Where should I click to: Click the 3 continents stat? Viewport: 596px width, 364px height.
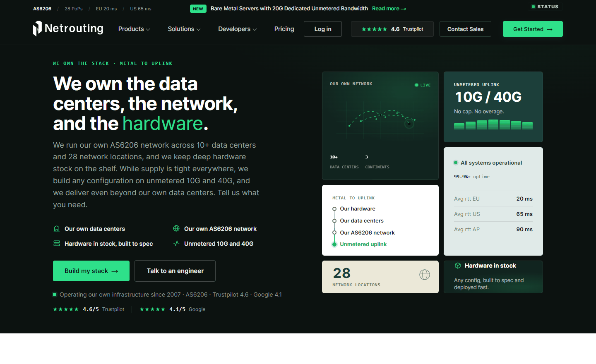(x=377, y=162)
